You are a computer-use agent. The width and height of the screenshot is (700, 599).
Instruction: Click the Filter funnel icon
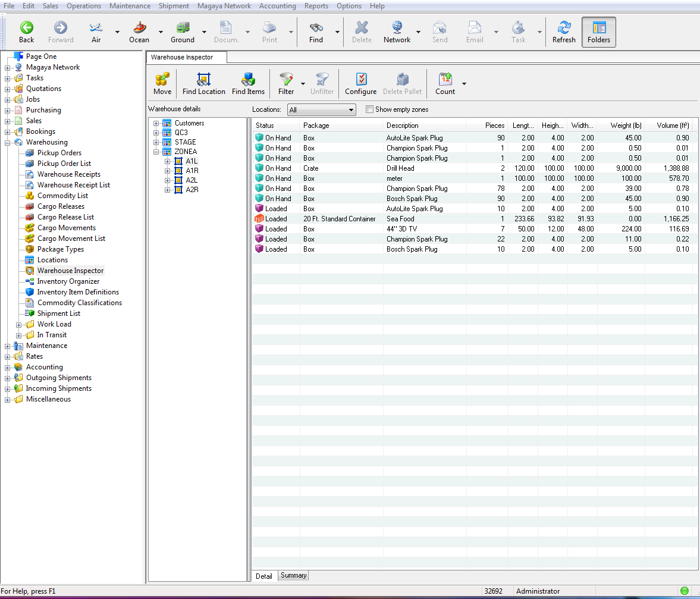tap(286, 83)
